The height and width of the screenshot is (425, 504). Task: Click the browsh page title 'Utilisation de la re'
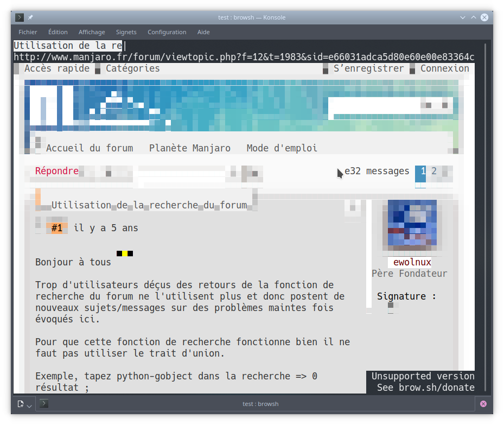pyautogui.click(x=68, y=46)
